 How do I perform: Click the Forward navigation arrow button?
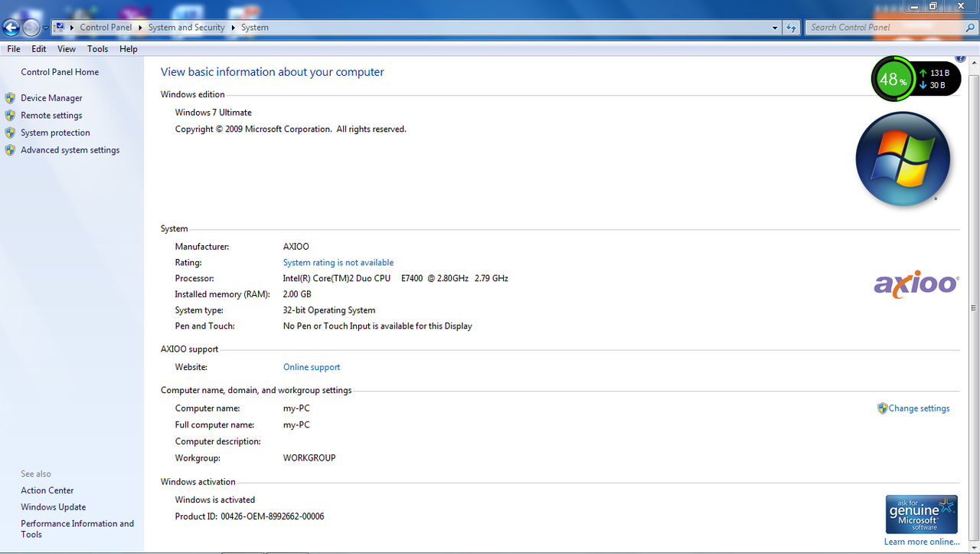click(31, 28)
